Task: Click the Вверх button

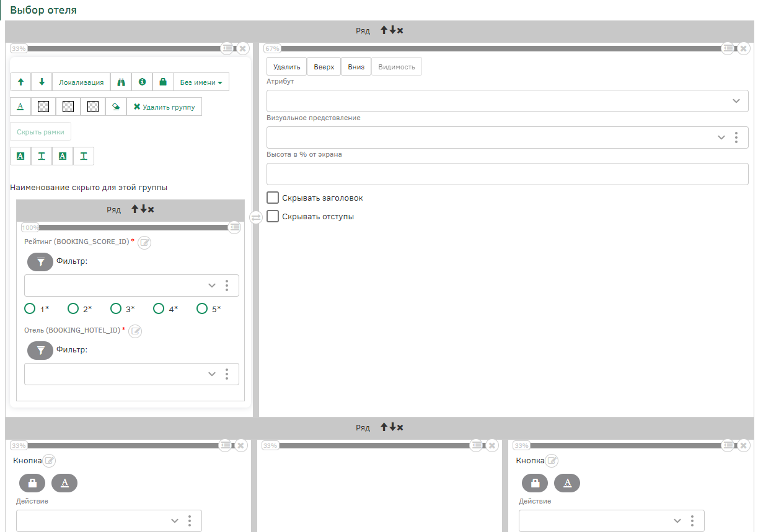Action: 324,66
